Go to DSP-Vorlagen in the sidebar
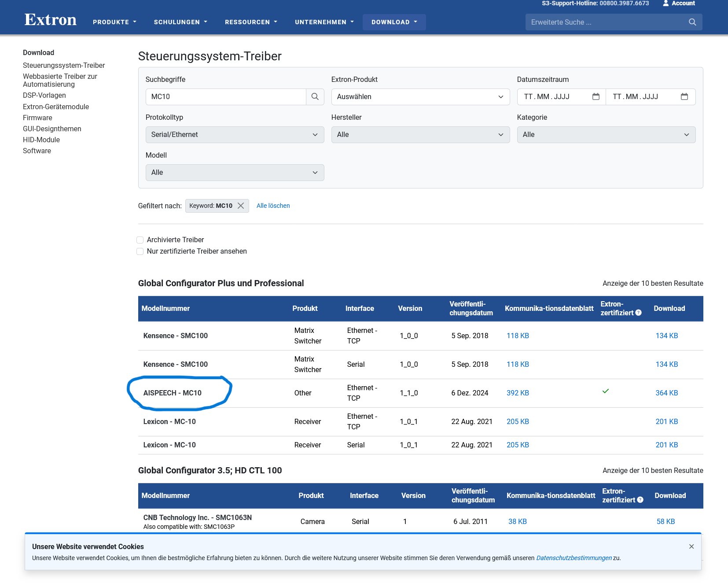Image resolution: width=728 pixels, height=583 pixels. point(44,96)
